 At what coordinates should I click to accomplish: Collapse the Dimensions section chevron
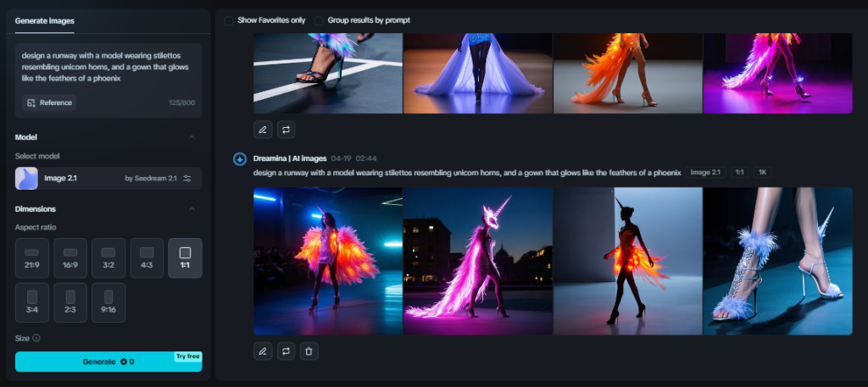click(192, 209)
